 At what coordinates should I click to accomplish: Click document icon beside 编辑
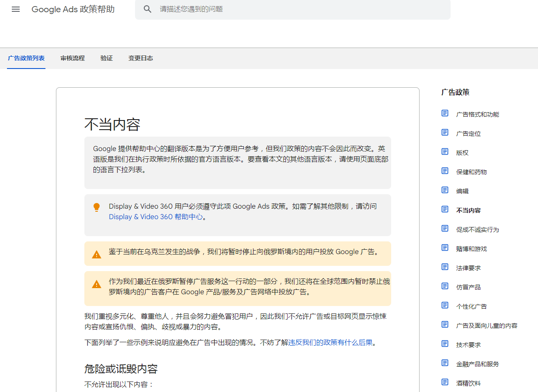click(x=445, y=190)
